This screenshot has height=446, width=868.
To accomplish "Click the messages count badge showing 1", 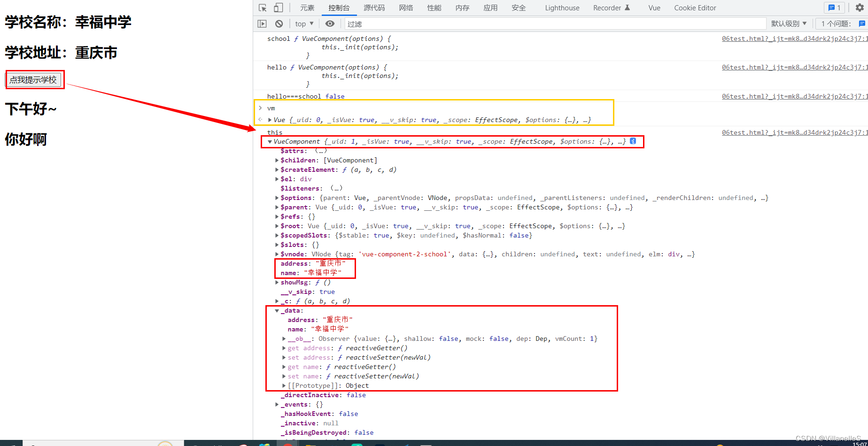I will tap(834, 8).
